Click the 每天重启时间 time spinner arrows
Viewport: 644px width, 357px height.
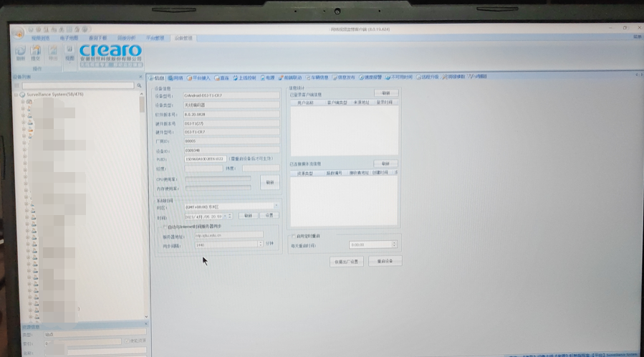(x=393, y=244)
